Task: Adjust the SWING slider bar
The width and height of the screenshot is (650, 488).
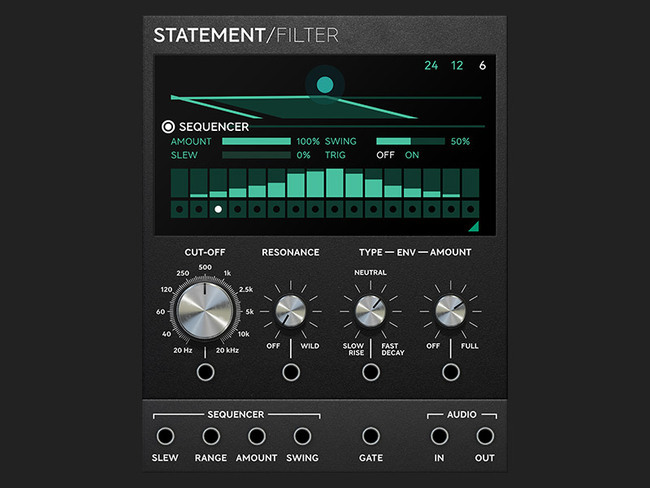Action: [410, 141]
